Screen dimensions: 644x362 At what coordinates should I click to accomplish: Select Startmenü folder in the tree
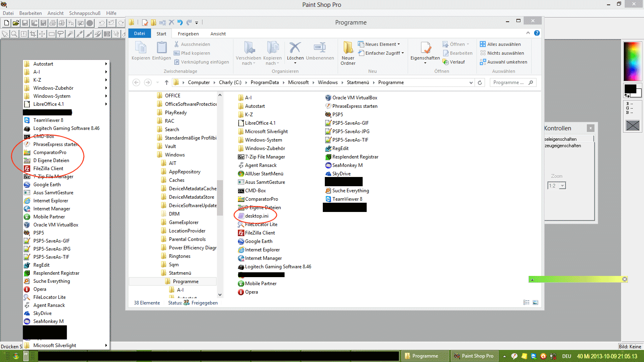click(x=176, y=273)
